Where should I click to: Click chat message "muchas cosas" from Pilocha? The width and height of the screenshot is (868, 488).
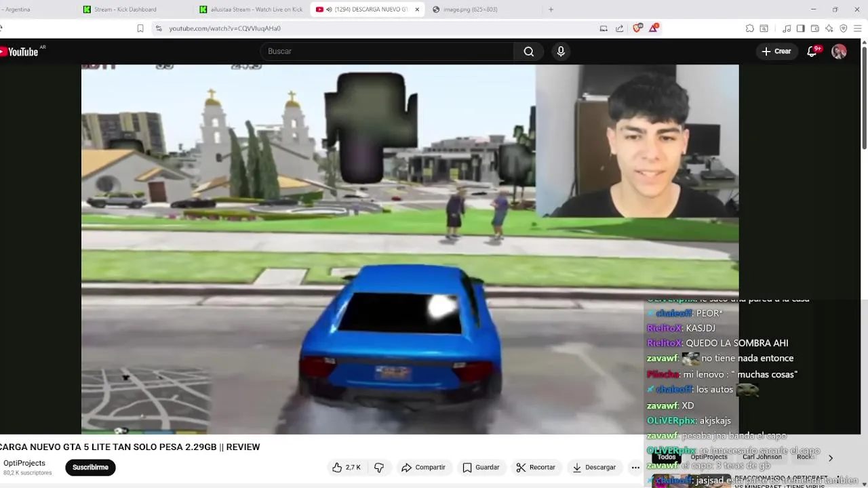point(767,374)
